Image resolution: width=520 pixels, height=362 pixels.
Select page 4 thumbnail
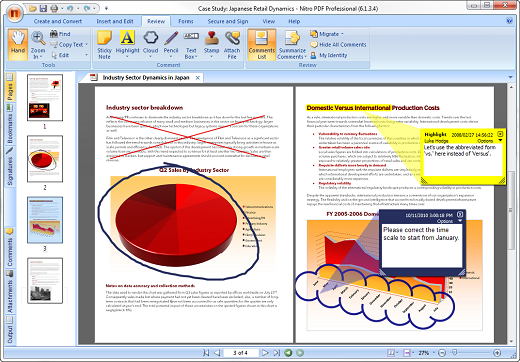pos(45,281)
